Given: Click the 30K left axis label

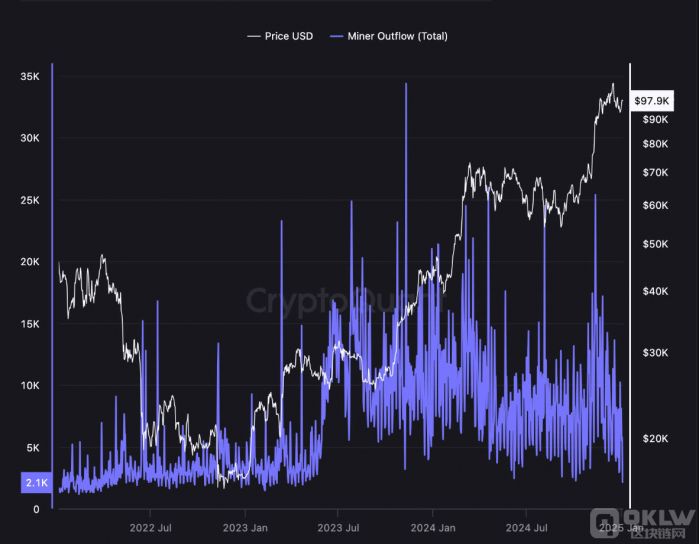Looking at the screenshot, I should tap(30, 138).
